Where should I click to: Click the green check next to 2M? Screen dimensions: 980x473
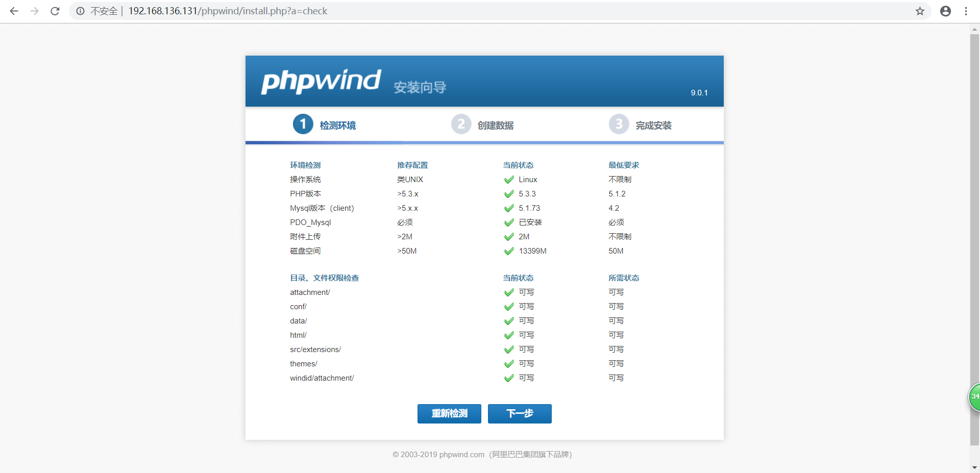pos(509,237)
